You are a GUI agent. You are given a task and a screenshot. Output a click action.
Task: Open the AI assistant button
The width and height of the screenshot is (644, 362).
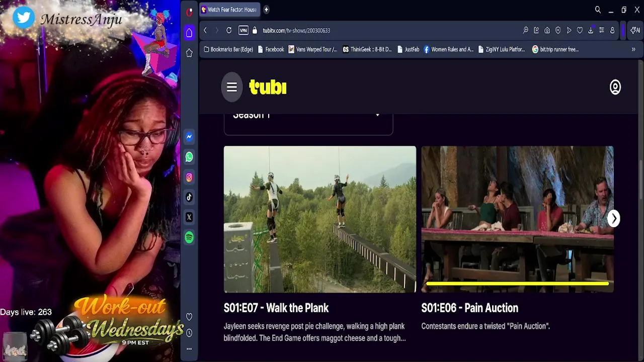[x=635, y=30]
